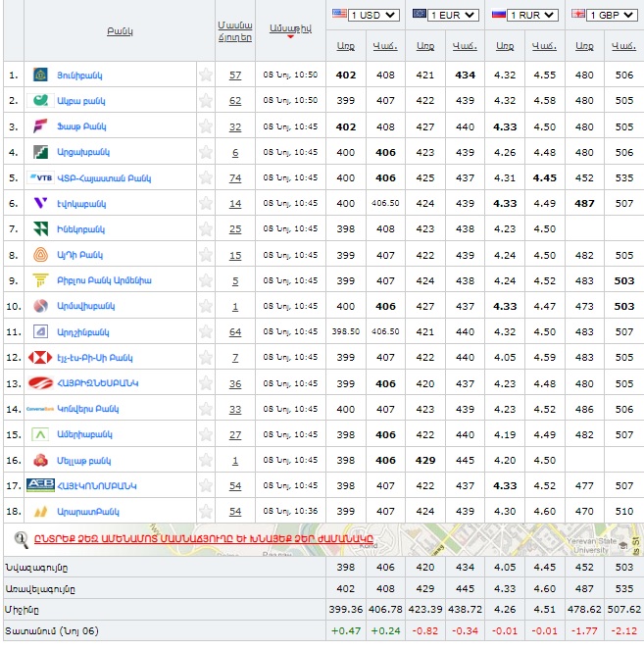Click the AEB logo in row 17

click(x=41, y=485)
